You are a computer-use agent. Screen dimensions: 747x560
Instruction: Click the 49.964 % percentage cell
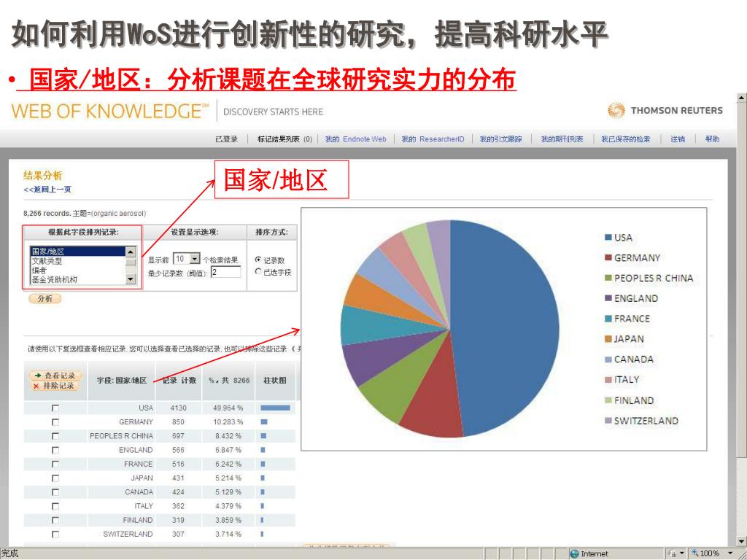tap(228, 408)
